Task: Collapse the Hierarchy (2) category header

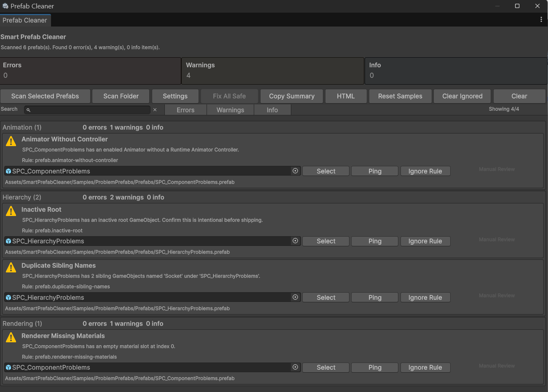Action: click(x=22, y=197)
